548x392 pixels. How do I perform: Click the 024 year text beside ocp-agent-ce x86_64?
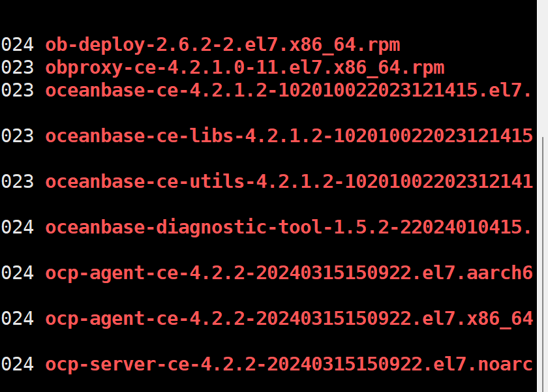click(18, 319)
